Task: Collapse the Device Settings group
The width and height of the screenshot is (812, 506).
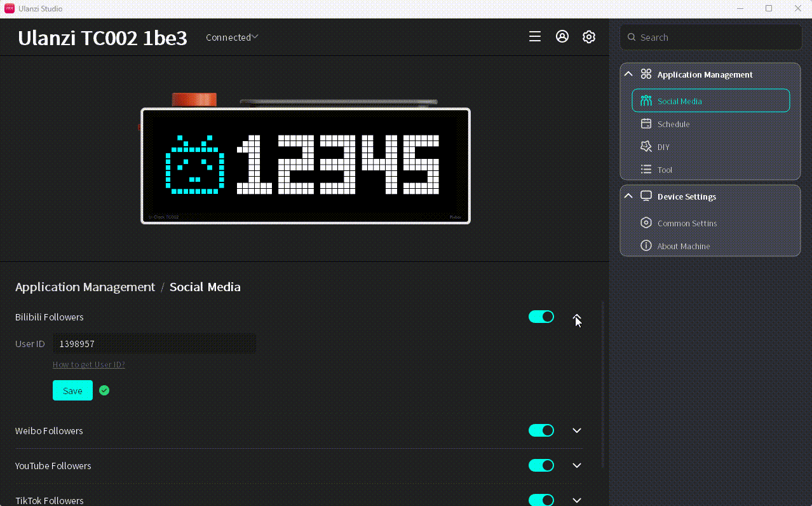Action: (628, 196)
